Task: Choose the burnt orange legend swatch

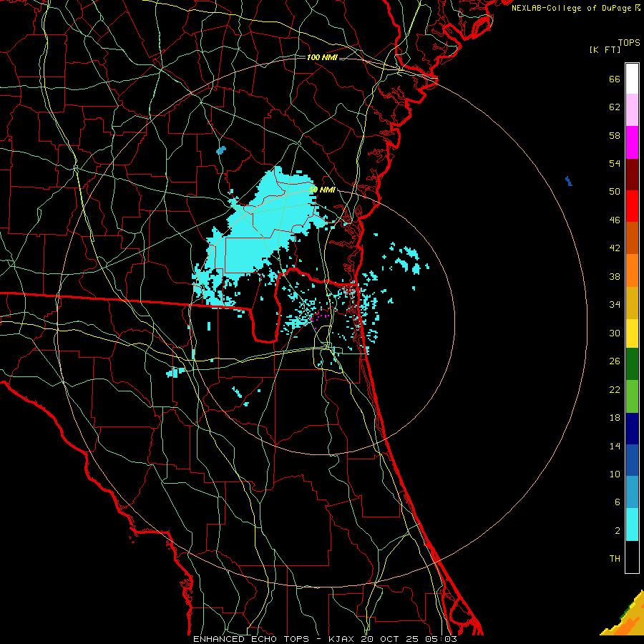Action: click(632, 238)
